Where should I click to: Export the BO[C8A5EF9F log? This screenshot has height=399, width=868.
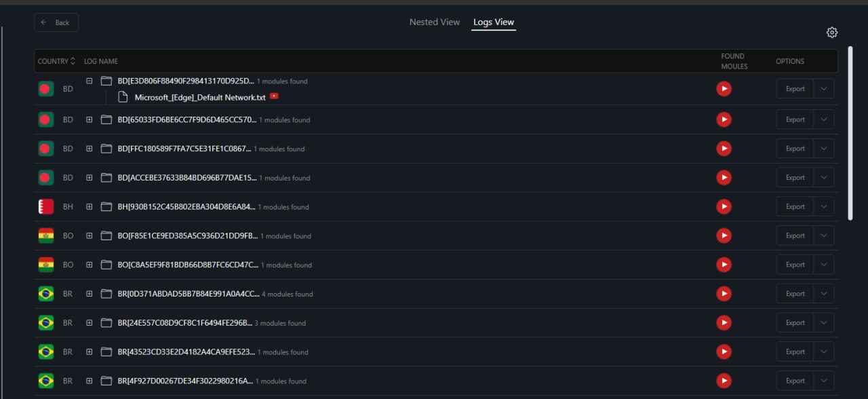coord(795,265)
